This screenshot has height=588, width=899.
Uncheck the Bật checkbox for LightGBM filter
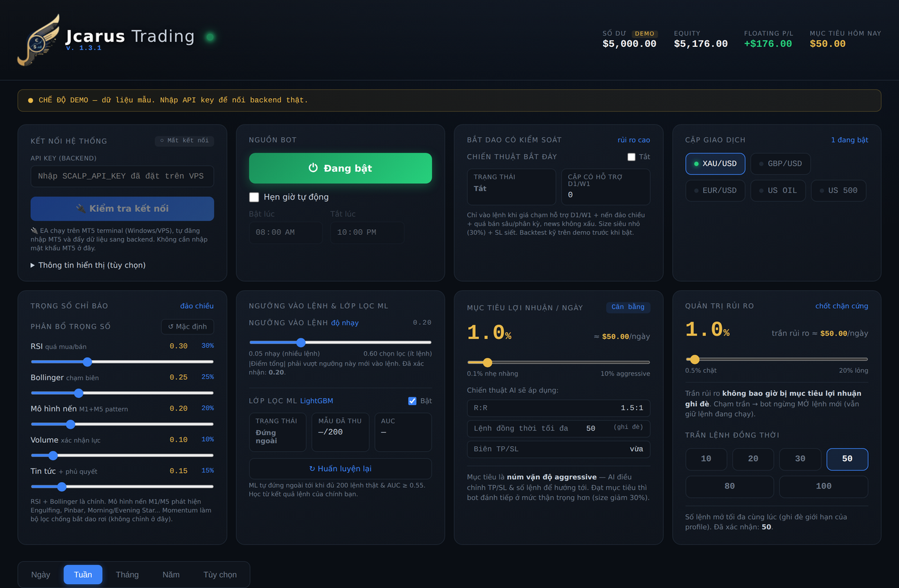412,401
